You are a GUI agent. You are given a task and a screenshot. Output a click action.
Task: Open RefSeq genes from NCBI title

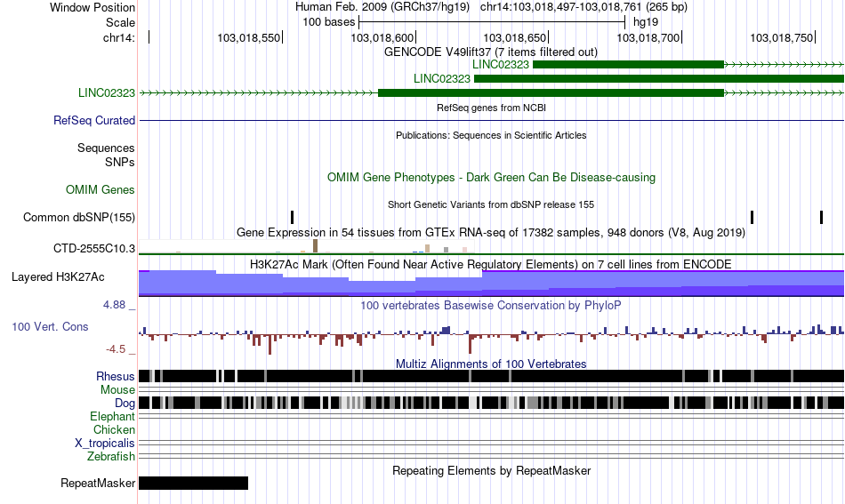pos(491,108)
